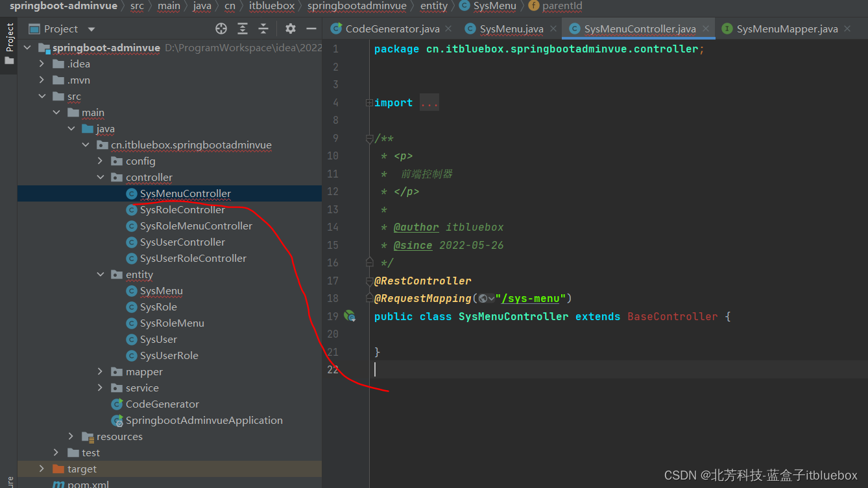Click the SysMenuController class icon in tree
868x488 pixels.
(131, 193)
